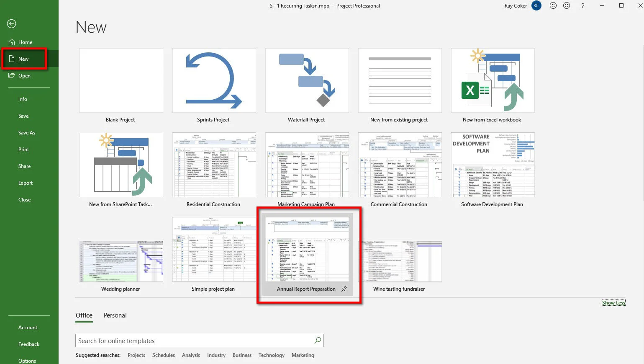
Task: Select the Sprints Project template icon
Action: click(x=214, y=80)
